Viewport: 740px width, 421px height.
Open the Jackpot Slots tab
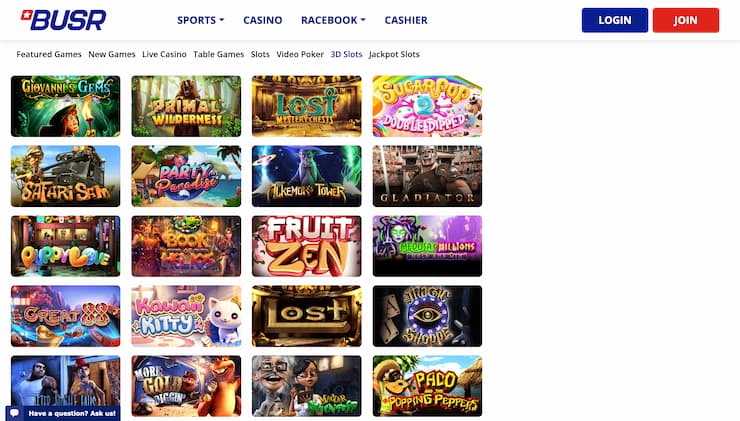pyautogui.click(x=394, y=54)
